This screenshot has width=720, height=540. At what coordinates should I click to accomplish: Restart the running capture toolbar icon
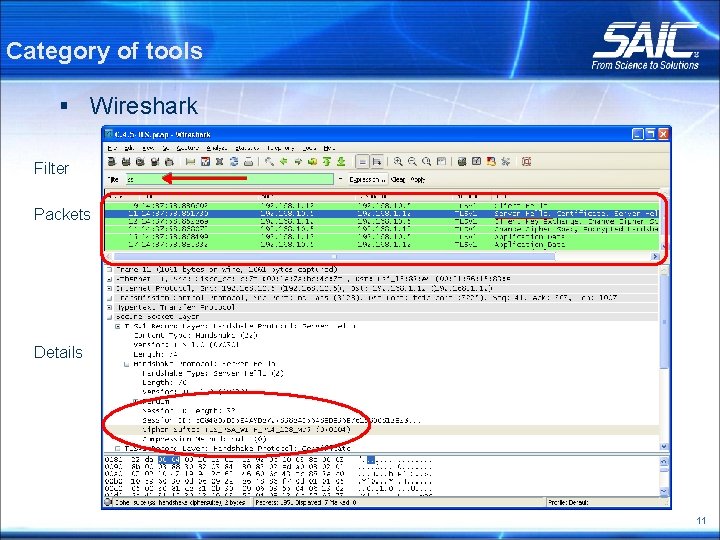pos(169,162)
